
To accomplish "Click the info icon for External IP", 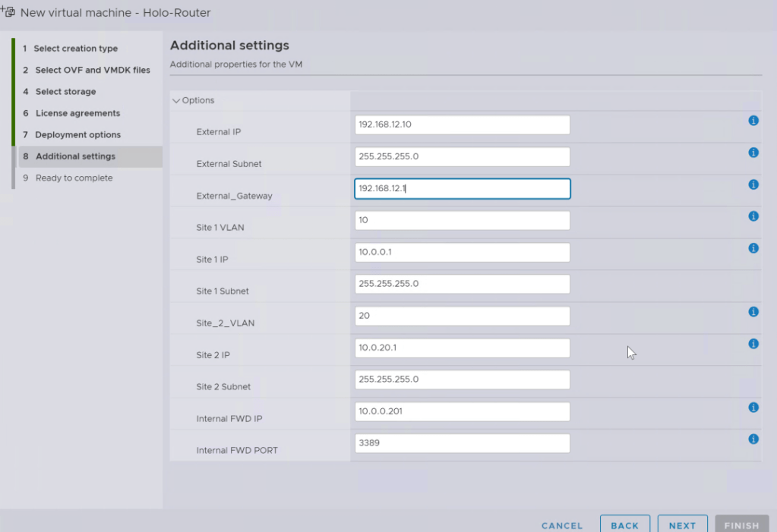I will pyautogui.click(x=753, y=121).
